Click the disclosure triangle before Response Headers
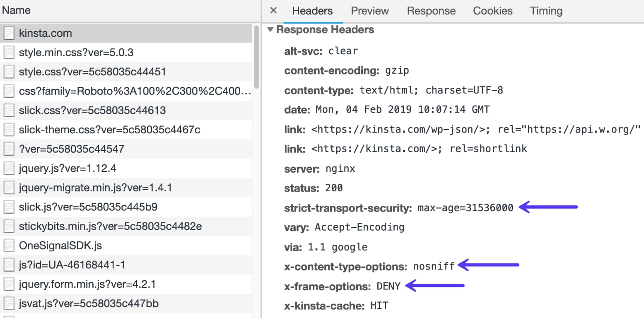The width and height of the screenshot is (644, 318). 270,29
